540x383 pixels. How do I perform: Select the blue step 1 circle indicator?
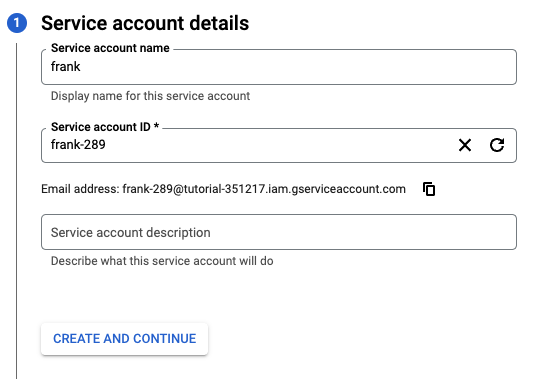click(x=17, y=23)
